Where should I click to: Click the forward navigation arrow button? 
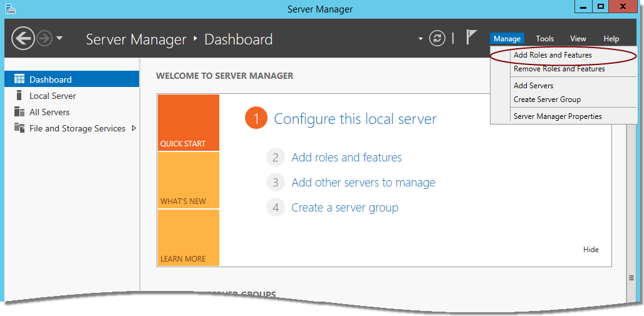click(x=44, y=39)
